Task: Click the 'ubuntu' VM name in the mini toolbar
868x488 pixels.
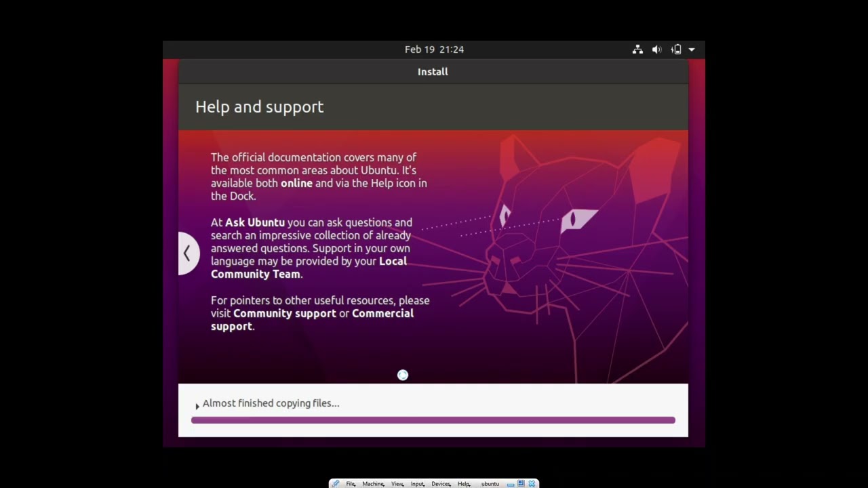Action: point(490,484)
